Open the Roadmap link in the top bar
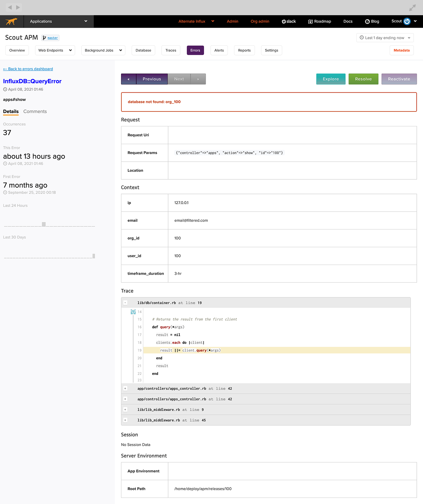Image resolution: width=423 pixels, height=504 pixels. (320, 21)
